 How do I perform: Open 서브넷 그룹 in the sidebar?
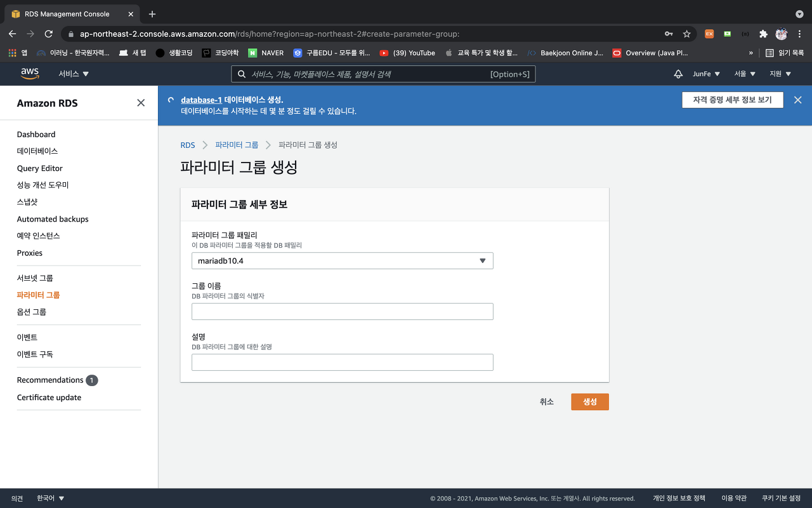[x=35, y=278]
